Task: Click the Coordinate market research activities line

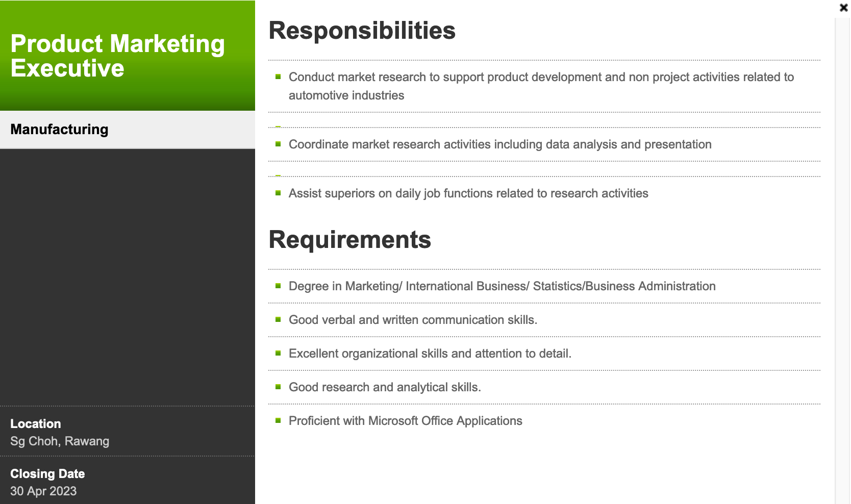Action: 500,144
